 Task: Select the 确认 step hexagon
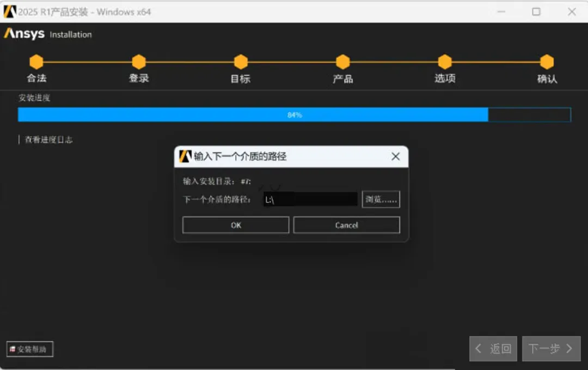coord(547,62)
